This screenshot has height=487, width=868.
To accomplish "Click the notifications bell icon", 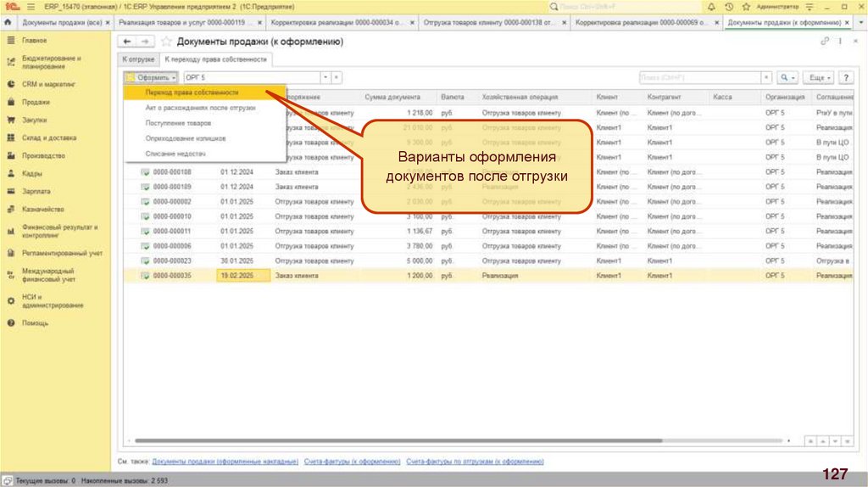I will tap(711, 6).
